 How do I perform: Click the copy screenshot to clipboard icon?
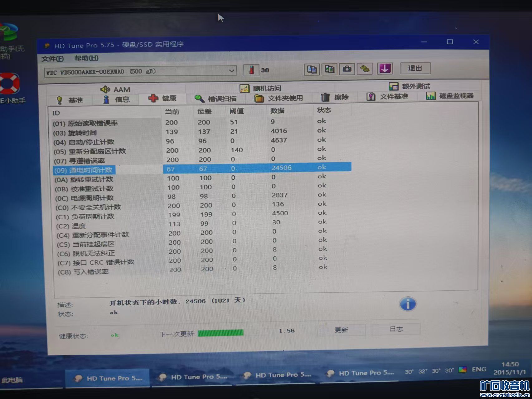pos(329,69)
